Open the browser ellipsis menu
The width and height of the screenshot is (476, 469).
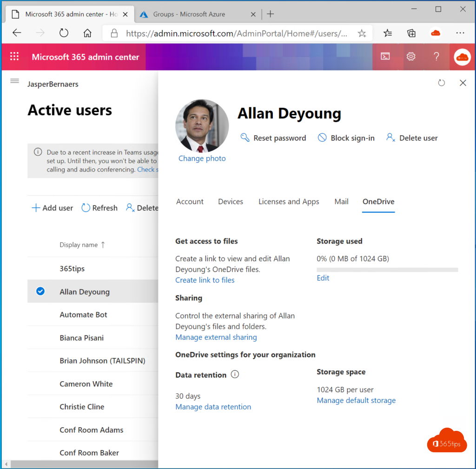click(x=460, y=33)
